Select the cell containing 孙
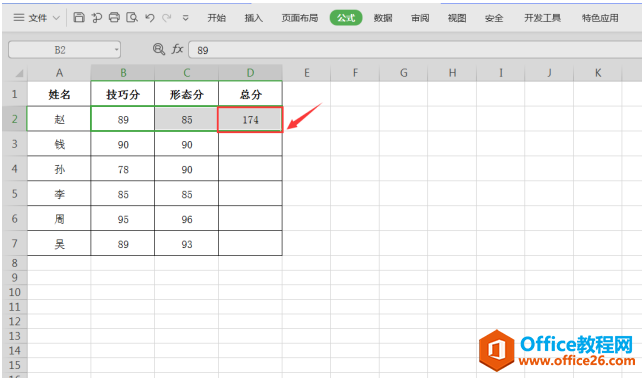Image resolution: width=642 pixels, height=378 pixels. pyautogui.click(x=59, y=169)
